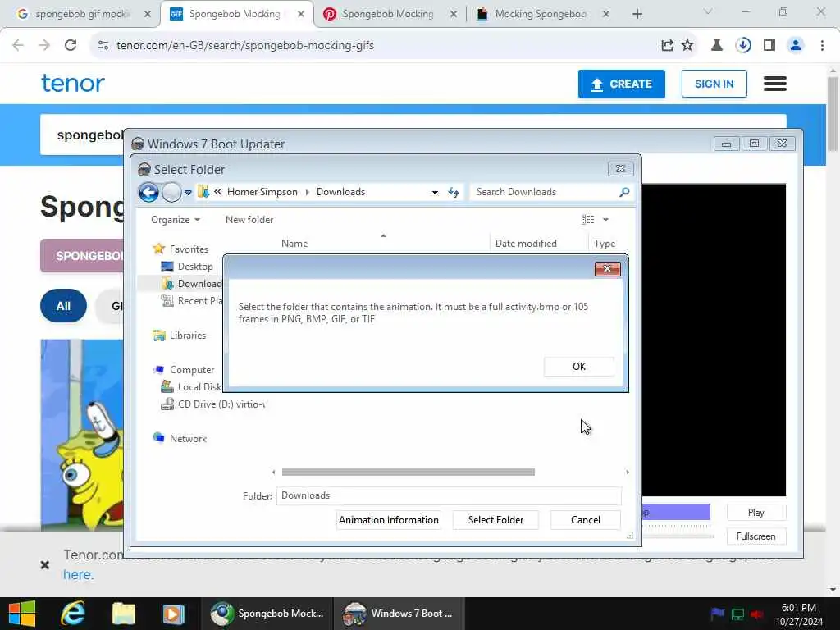Click Play in Windows 7 Boot Updater
The width and height of the screenshot is (840, 630).
pos(756,513)
